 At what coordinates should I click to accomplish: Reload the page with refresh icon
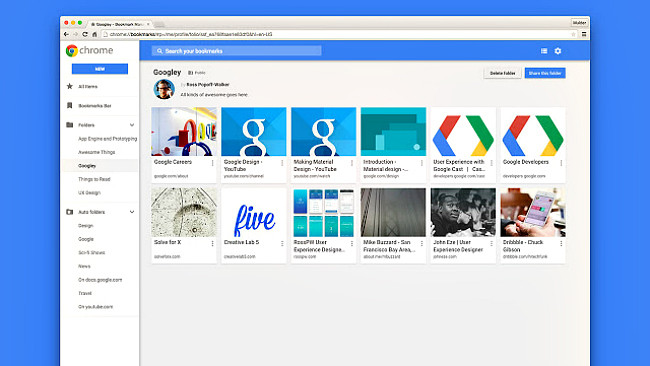pyautogui.click(x=85, y=34)
